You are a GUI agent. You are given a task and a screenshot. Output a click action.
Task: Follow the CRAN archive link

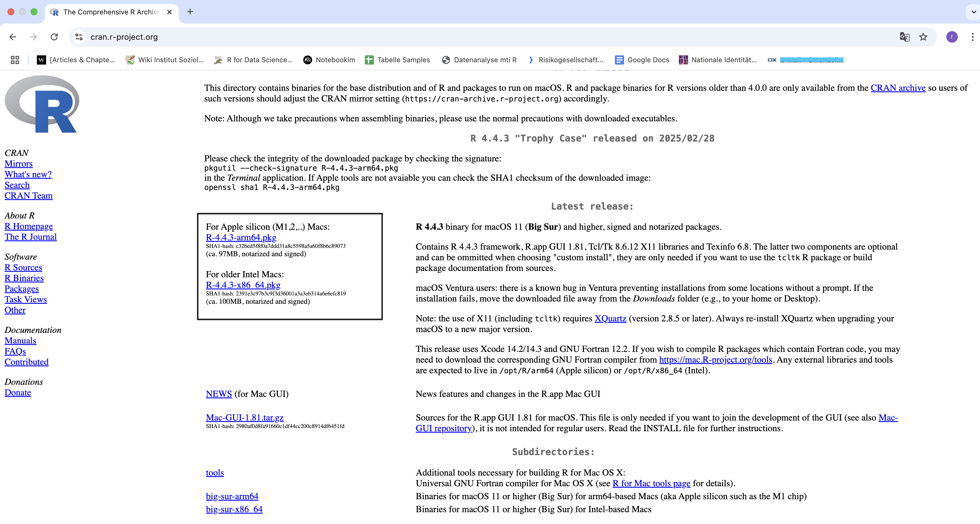click(898, 88)
